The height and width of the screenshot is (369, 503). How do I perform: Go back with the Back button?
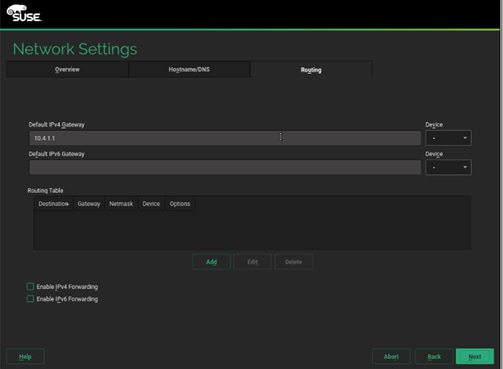(434, 357)
